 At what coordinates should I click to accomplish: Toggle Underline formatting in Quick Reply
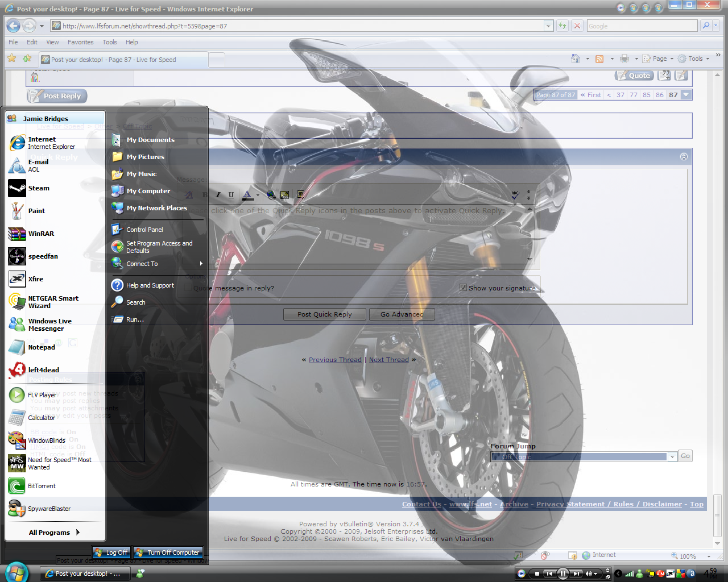231,195
